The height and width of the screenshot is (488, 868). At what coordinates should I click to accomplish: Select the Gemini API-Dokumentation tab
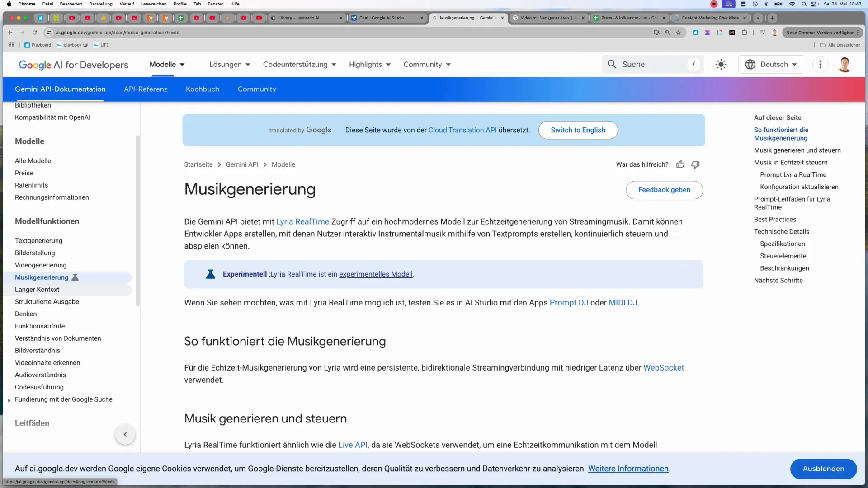pyautogui.click(x=60, y=89)
